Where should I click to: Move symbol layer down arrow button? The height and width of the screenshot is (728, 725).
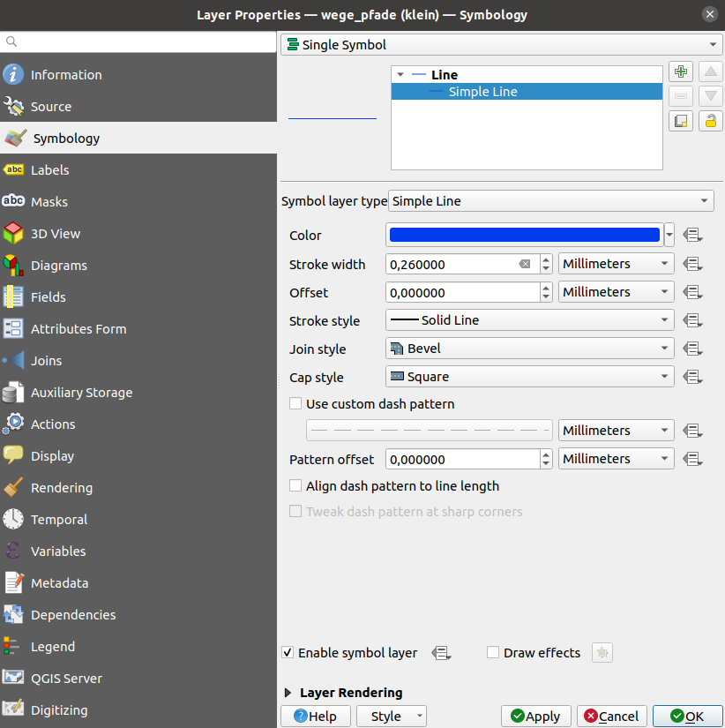click(x=710, y=96)
